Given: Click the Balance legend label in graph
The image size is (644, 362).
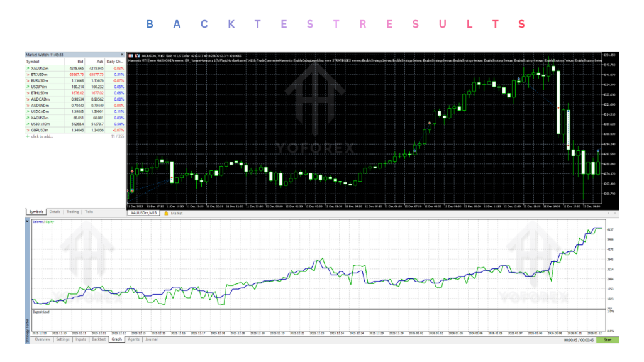Looking at the screenshot, I should pos(38,222).
